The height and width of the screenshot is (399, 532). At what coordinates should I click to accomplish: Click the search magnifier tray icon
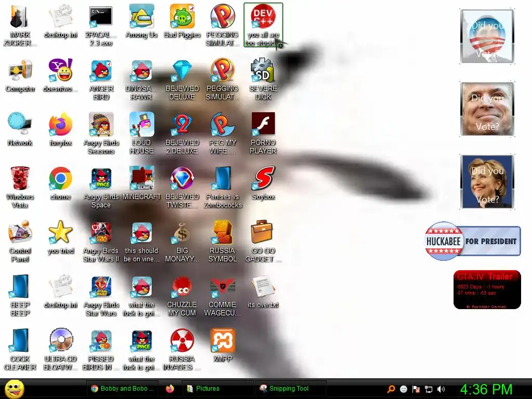coord(391,389)
